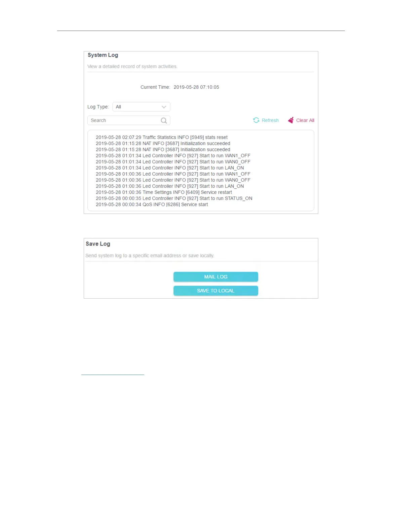Click the Refresh text link

coord(270,120)
